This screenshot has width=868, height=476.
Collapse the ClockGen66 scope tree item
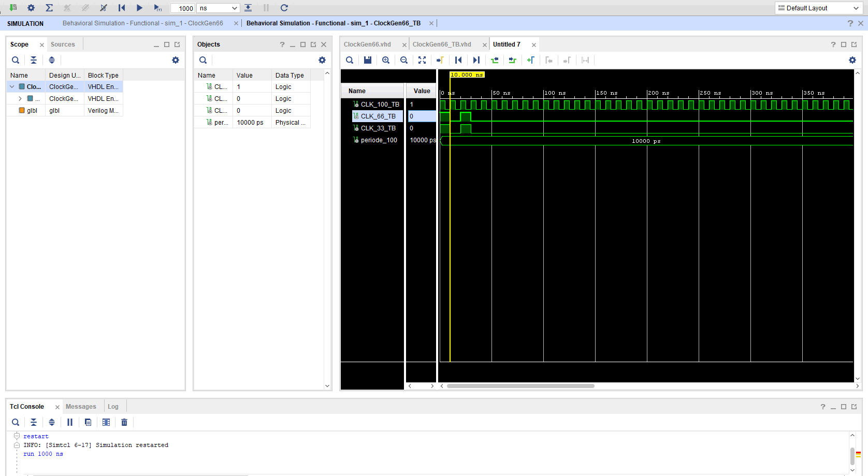(11, 86)
